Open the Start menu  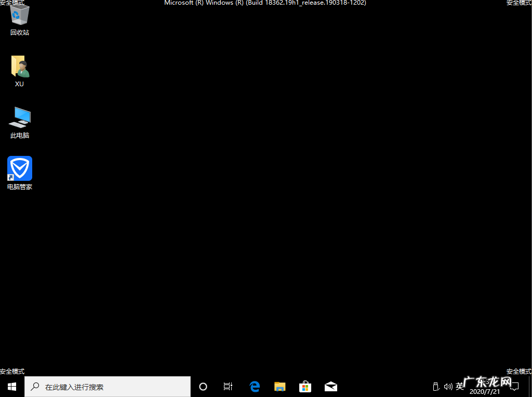(x=11, y=387)
